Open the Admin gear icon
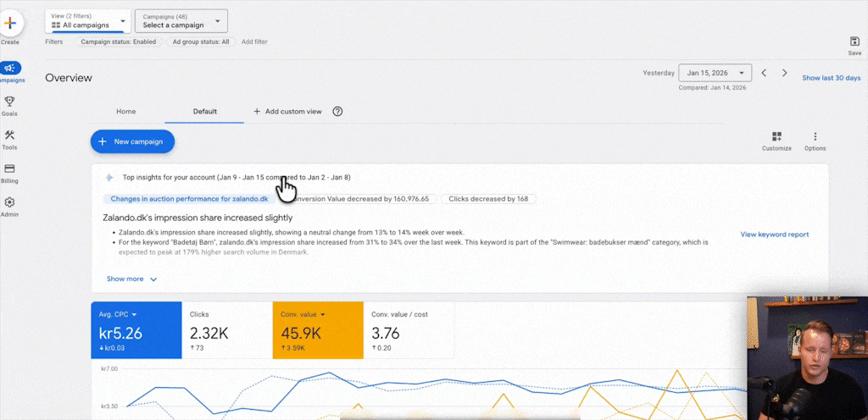This screenshot has width=868, height=420. [10, 203]
